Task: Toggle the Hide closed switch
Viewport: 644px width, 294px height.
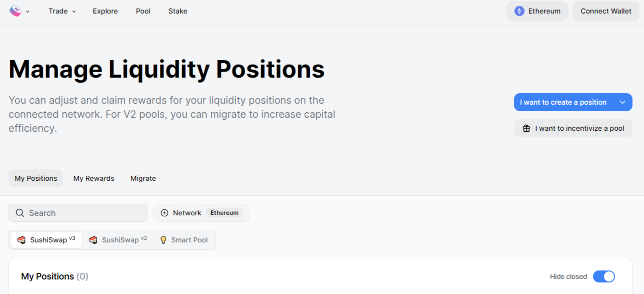Action: (603, 276)
